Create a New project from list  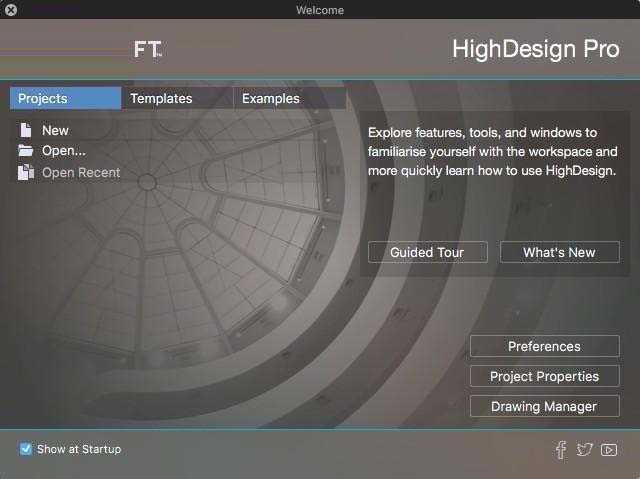pyautogui.click(x=55, y=131)
